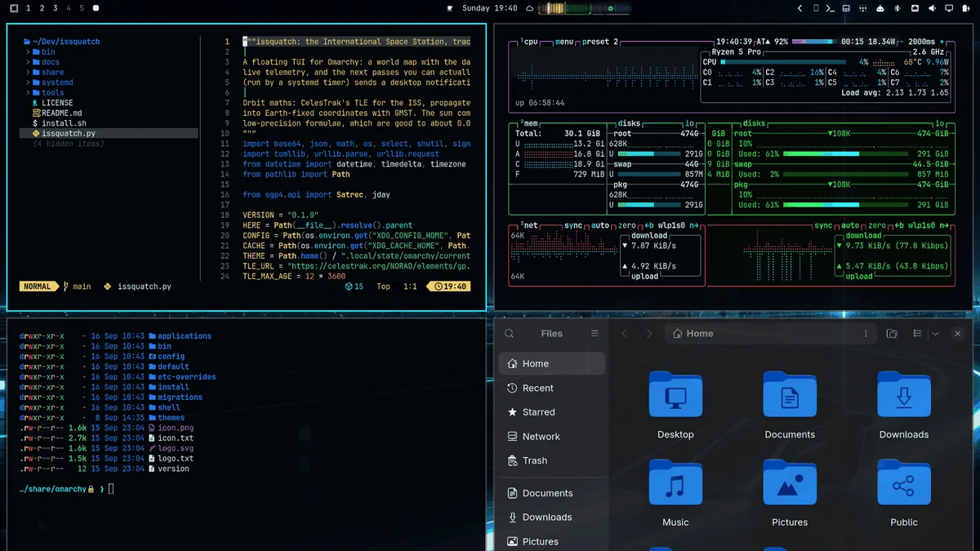Toggle zero beside the red net label
Screen dimensions: 980x551
(626, 225)
